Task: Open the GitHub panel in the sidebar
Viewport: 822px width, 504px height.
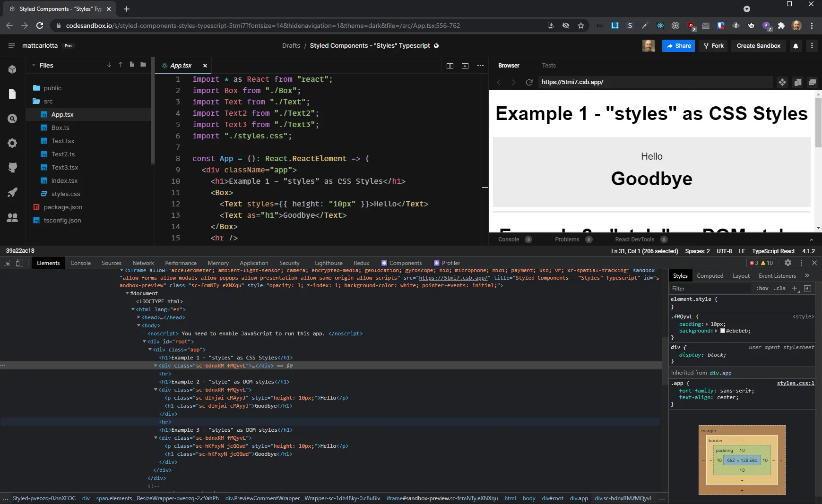Action: click(12, 168)
